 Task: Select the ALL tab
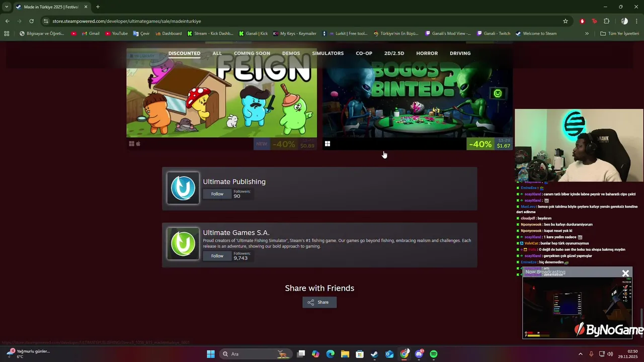coord(217,53)
